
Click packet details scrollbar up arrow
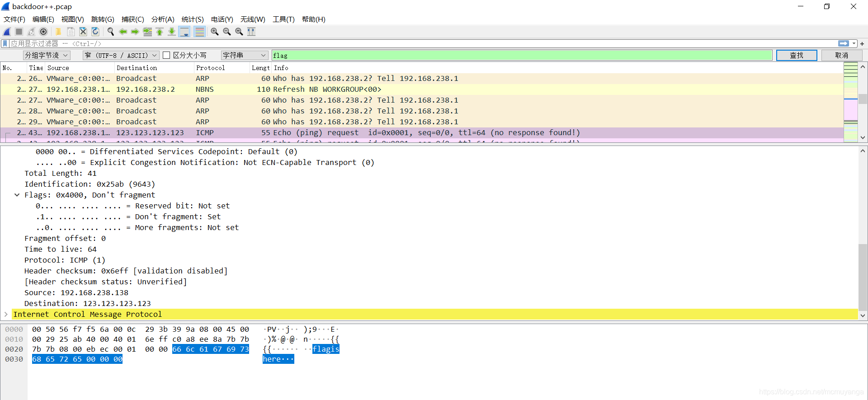[x=863, y=151]
